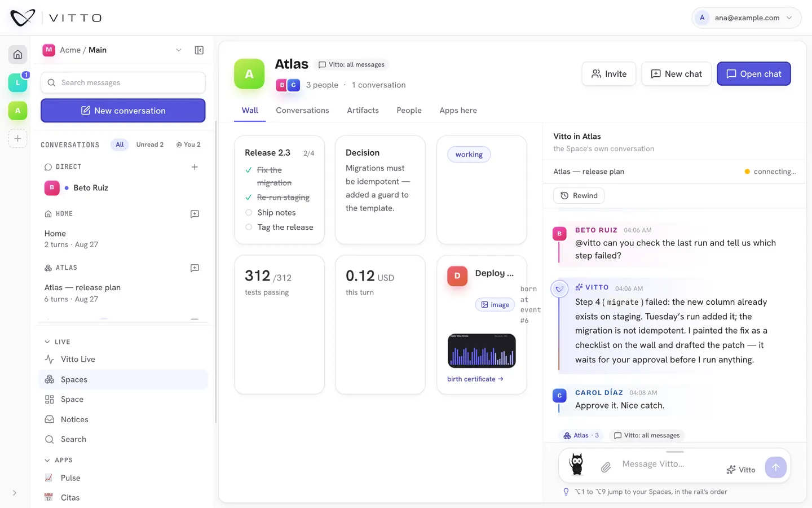The height and width of the screenshot is (508, 812).
Task: Follow the birth certificate link
Action: pyautogui.click(x=475, y=379)
